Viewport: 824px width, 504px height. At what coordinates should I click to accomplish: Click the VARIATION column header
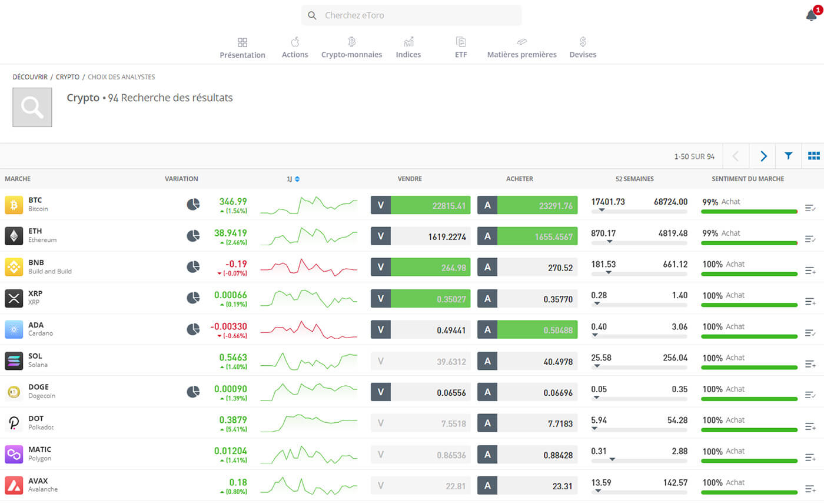(x=181, y=179)
